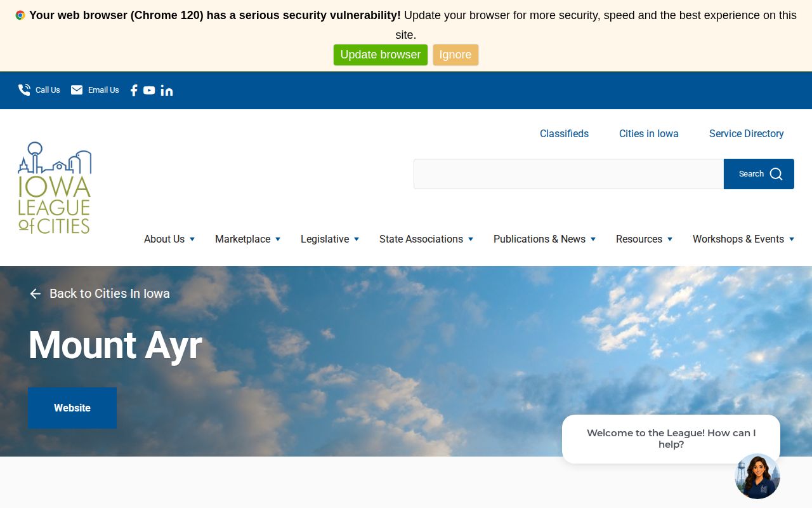Focus the site search input field

point(569,174)
